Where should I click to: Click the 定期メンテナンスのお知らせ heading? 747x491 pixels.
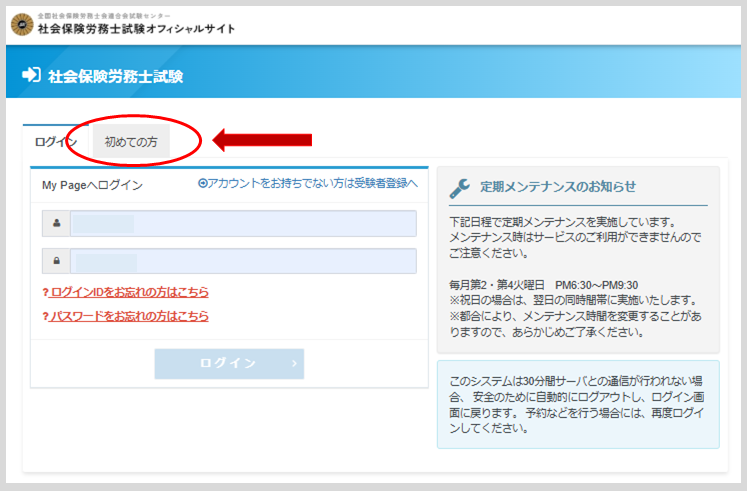click(x=557, y=187)
